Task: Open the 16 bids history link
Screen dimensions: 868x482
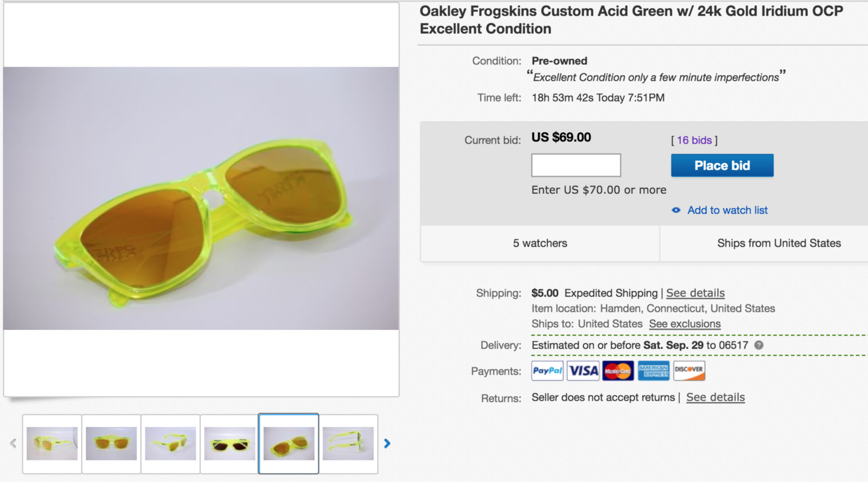Action: (x=694, y=140)
